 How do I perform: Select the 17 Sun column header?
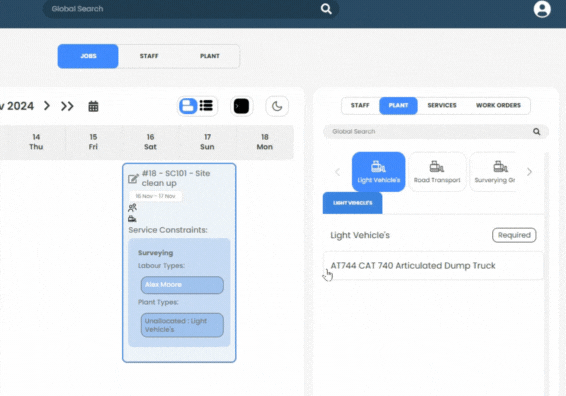(x=207, y=142)
